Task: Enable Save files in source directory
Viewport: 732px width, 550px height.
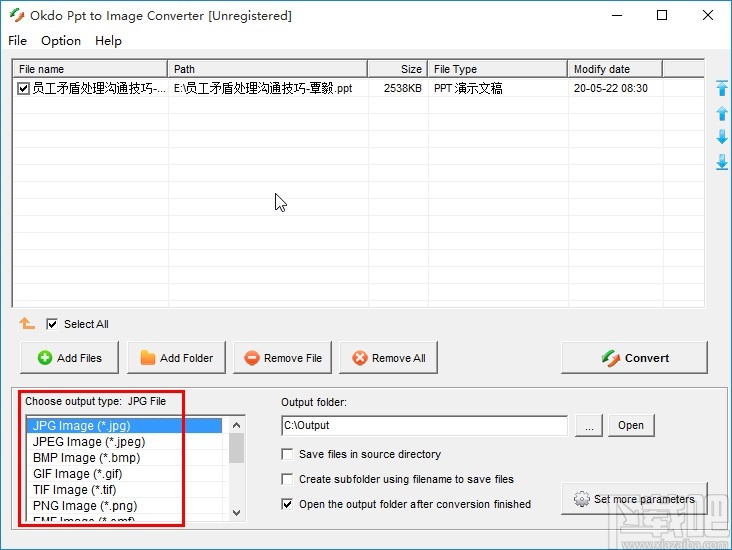Action: 287,454
